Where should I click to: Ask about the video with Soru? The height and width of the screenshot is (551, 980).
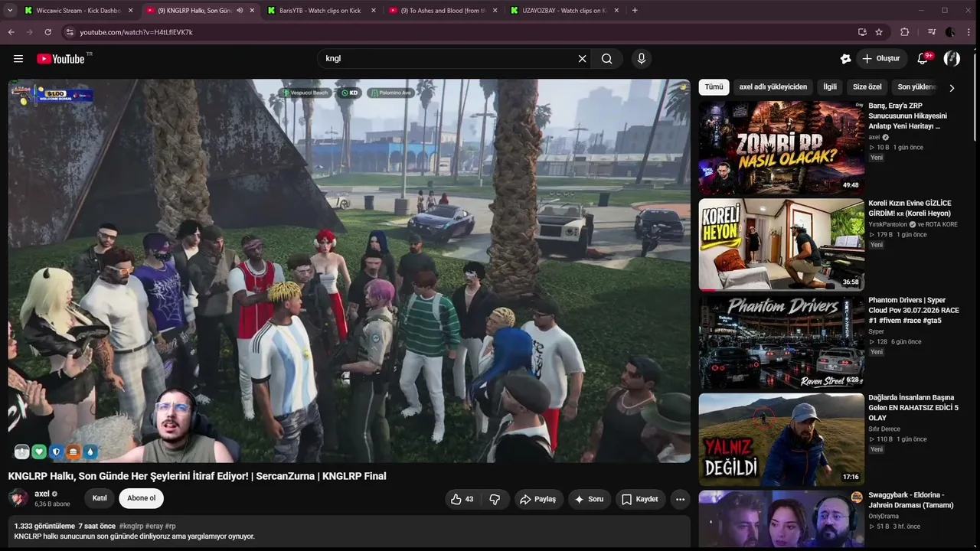(589, 499)
